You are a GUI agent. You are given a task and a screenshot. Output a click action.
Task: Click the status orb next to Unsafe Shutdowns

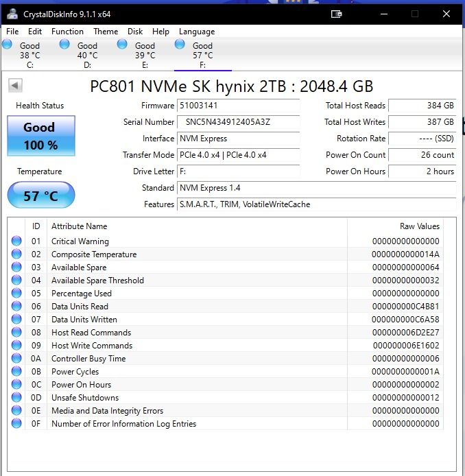coord(16,397)
